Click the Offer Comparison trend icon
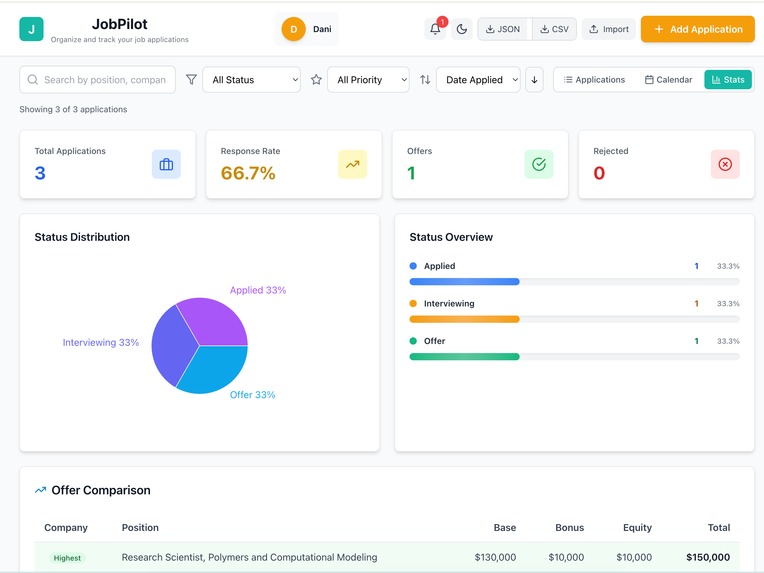 [40, 490]
